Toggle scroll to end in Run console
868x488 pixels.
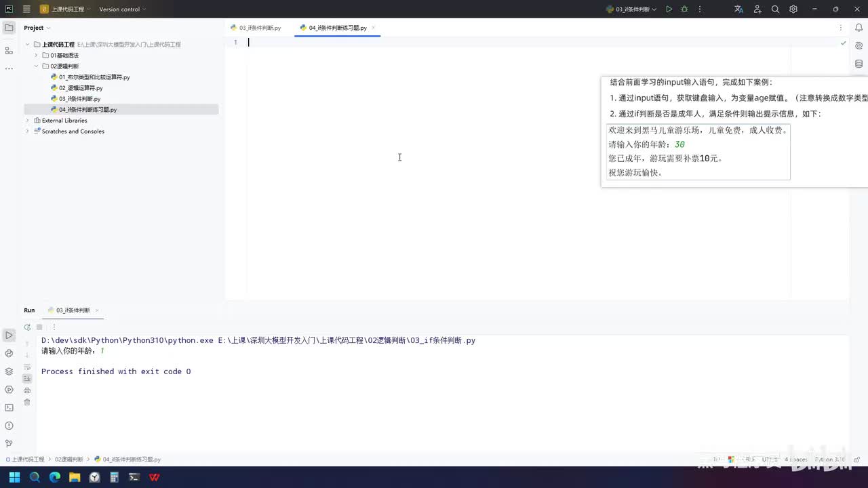click(x=27, y=378)
